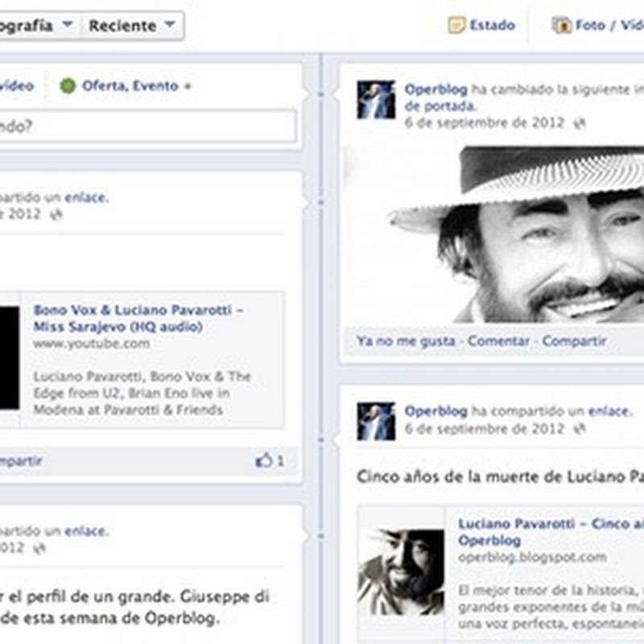Open the Reciente dropdown
Screen dimensions: 644x644
coord(132,26)
